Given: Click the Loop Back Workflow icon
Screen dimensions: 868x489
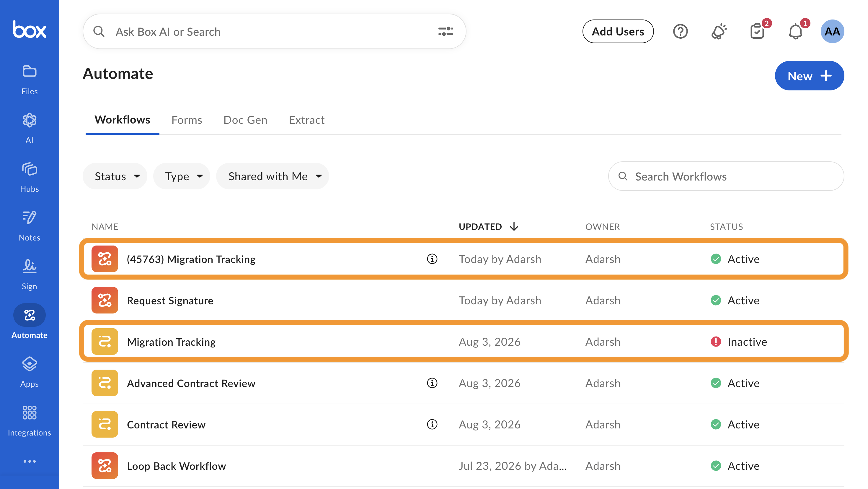Looking at the screenshot, I should (105, 466).
